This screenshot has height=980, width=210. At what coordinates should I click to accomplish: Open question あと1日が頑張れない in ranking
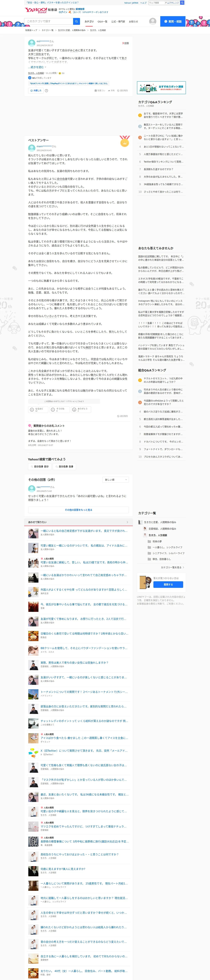[x=164, y=147]
